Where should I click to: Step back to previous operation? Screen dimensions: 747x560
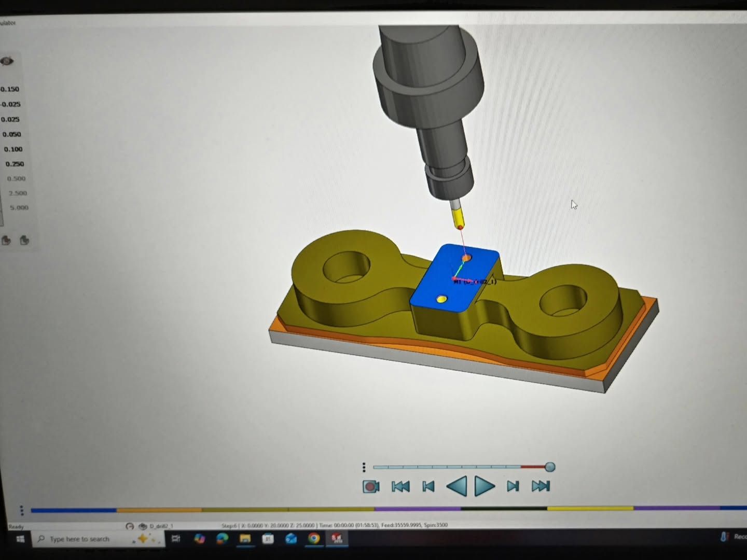pos(428,486)
